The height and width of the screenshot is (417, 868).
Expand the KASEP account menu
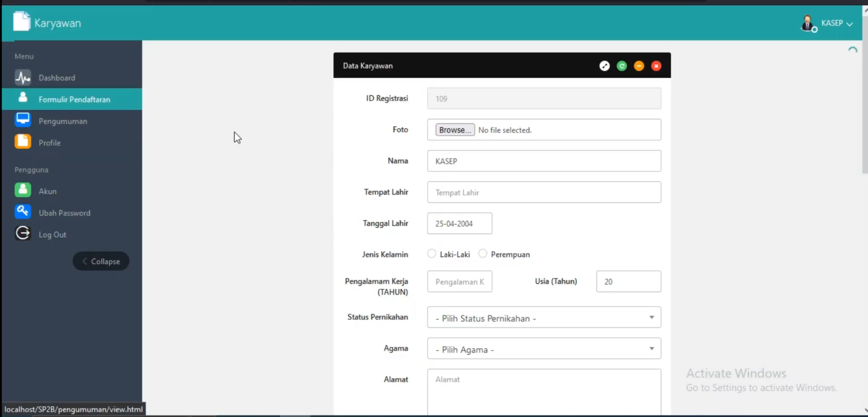837,23
